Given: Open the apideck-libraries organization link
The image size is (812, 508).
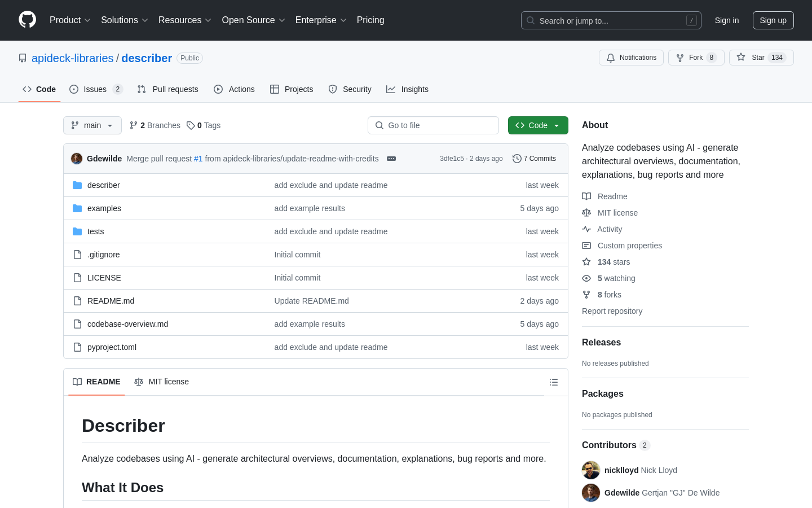Looking at the screenshot, I should (73, 58).
